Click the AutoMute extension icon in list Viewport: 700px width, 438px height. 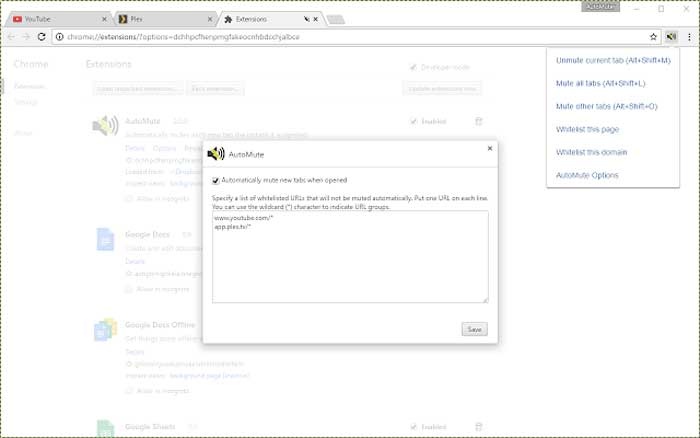tap(105, 126)
